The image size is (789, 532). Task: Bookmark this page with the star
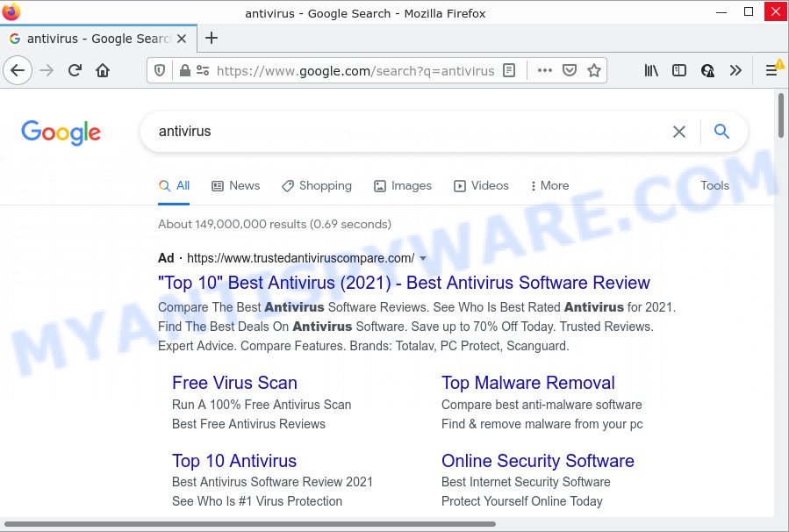click(x=594, y=70)
